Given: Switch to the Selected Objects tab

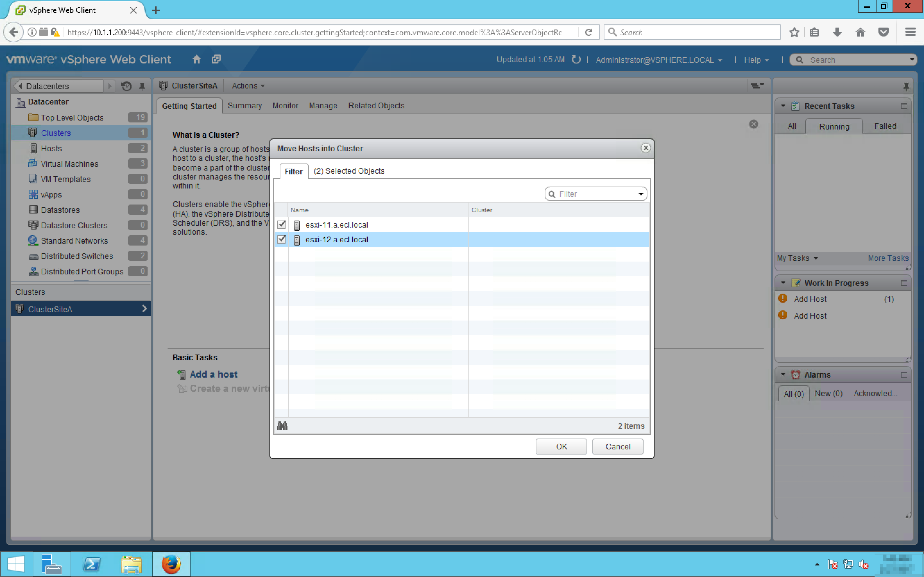Looking at the screenshot, I should [349, 171].
